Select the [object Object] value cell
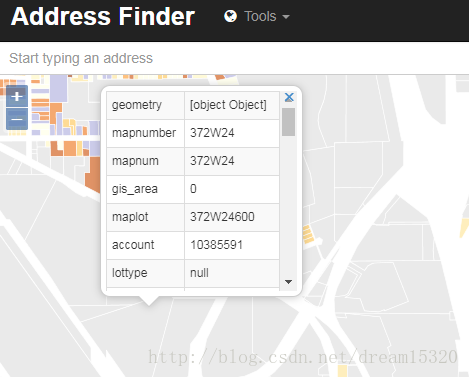Screen dimensions: 469x377 point(232,105)
